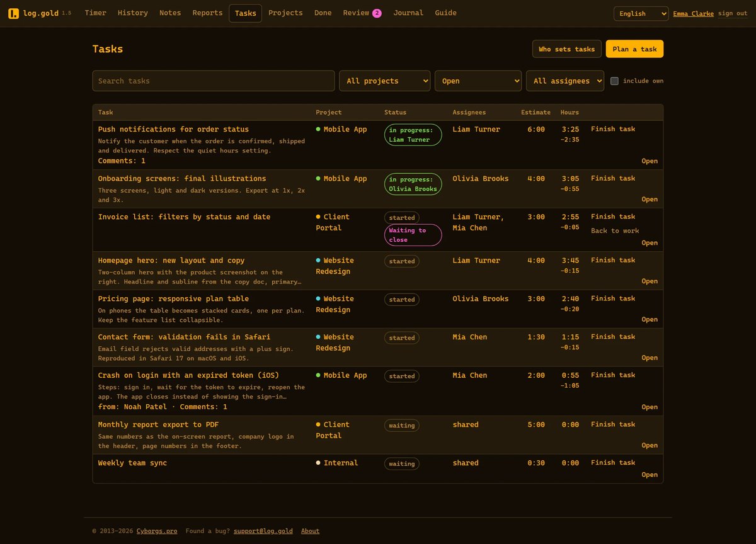Open the Weekly team sync task

[650, 475]
